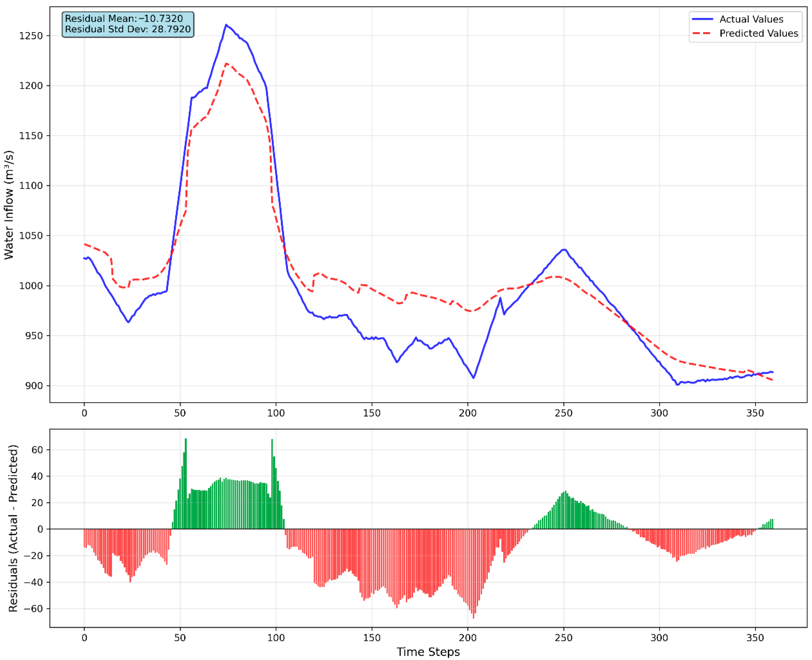Click the 60 tick on residuals axis
The height and width of the screenshot is (660, 812).
pyautogui.click(x=37, y=450)
